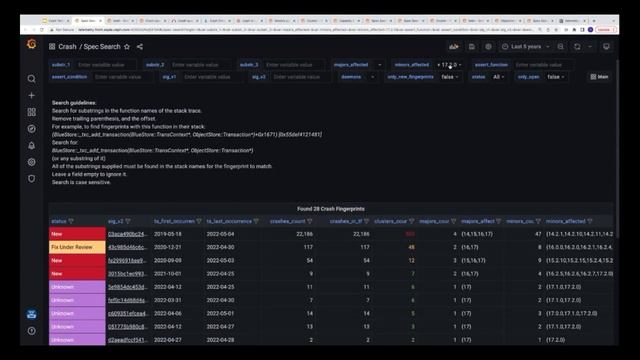Image resolution: width=640 pixels, height=360 pixels.
Task: Open the sidebar Search icon
Action: pos(31,79)
